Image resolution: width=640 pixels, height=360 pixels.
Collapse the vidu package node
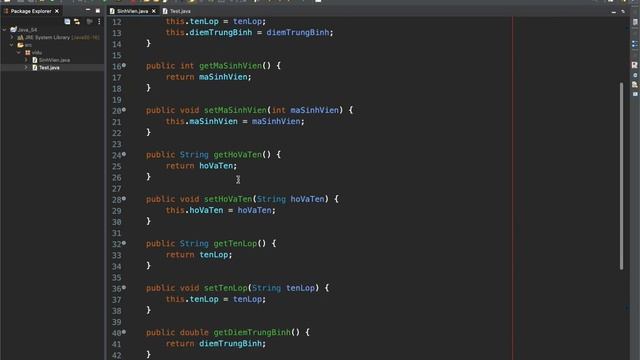pyautogui.click(x=19, y=53)
